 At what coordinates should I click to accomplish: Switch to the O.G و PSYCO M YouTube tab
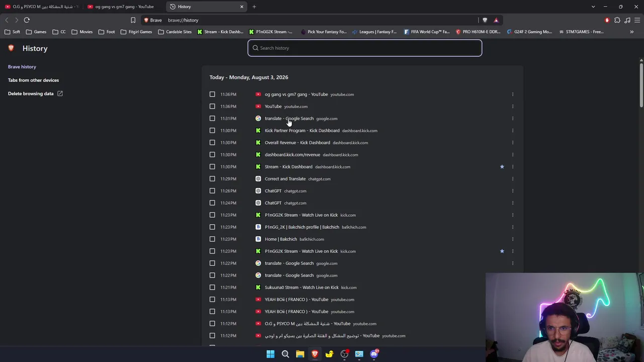(x=41, y=7)
